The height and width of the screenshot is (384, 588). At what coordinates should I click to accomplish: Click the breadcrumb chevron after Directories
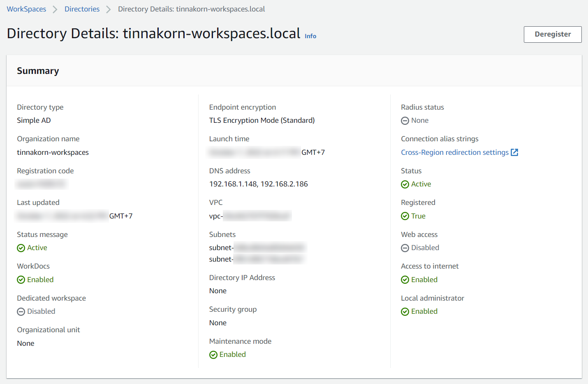click(x=109, y=9)
